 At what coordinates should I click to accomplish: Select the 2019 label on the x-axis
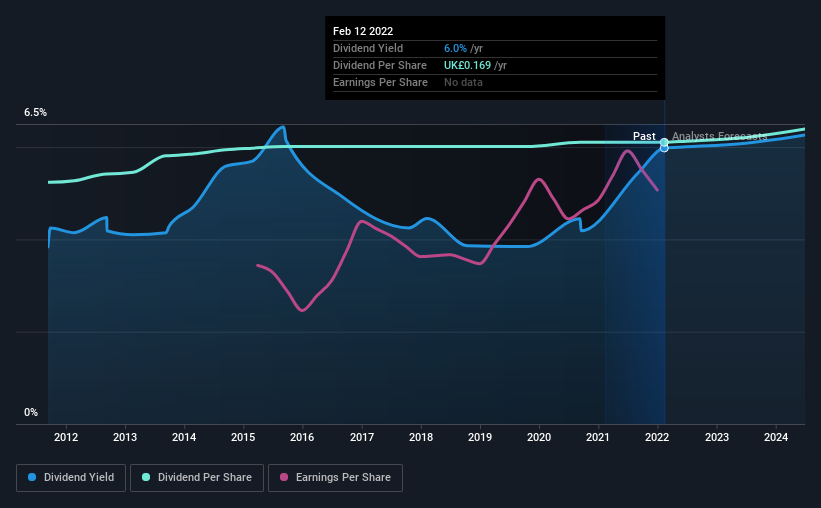coord(480,437)
